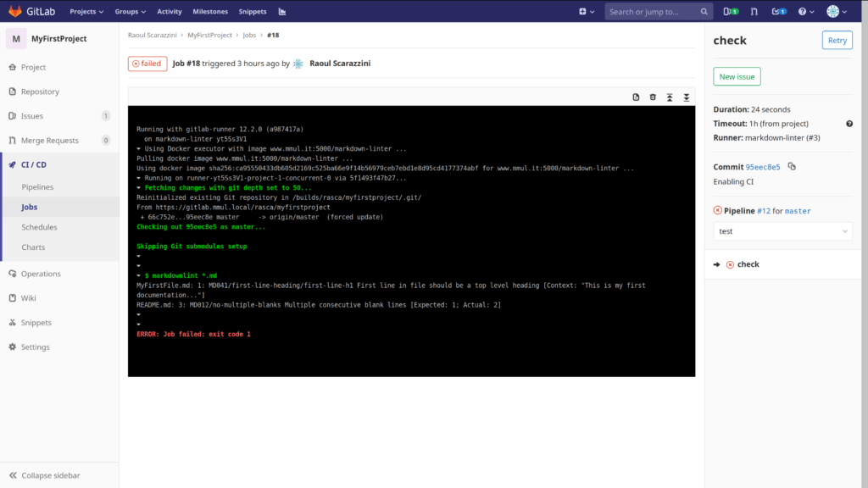Open the Groups dropdown menu
Screen dimensions: 868x488
130,12
